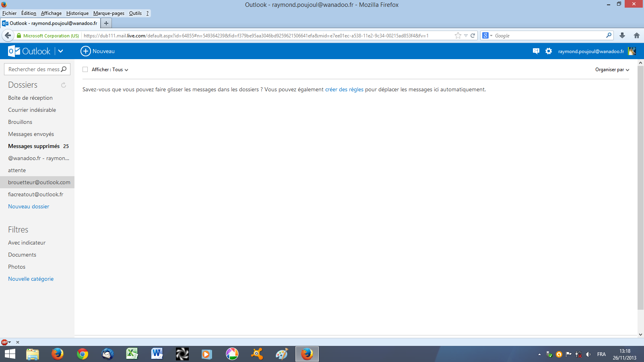The image size is (644, 362).
Task: Open the messaging chat icon
Action: [x=536, y=51]
